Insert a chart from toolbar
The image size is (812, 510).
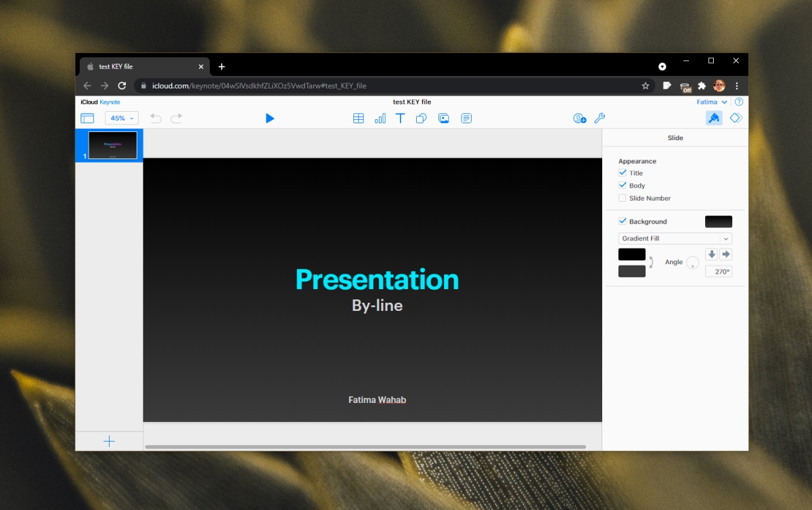point(380,119)
